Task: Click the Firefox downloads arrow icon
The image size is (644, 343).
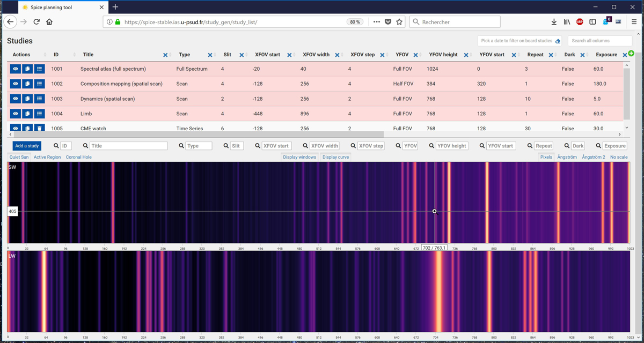Action: coord(554,22)
